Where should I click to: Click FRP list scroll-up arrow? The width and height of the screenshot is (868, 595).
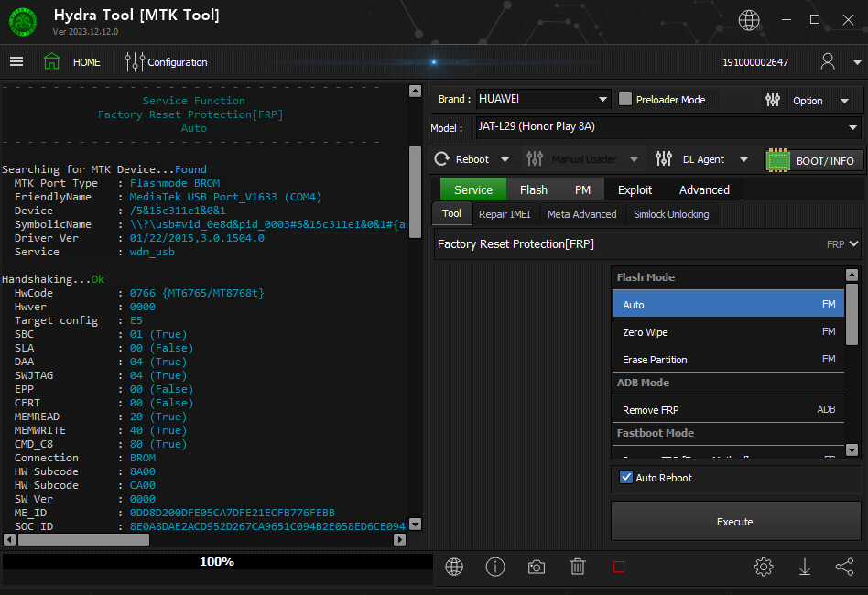coord(852,275)
